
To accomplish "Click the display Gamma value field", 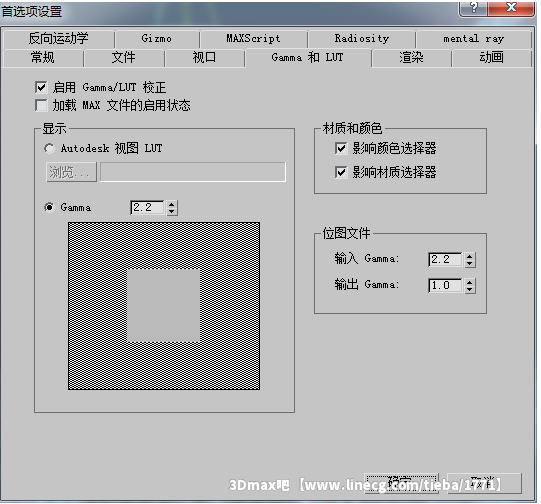I will (x=147, y=208).
